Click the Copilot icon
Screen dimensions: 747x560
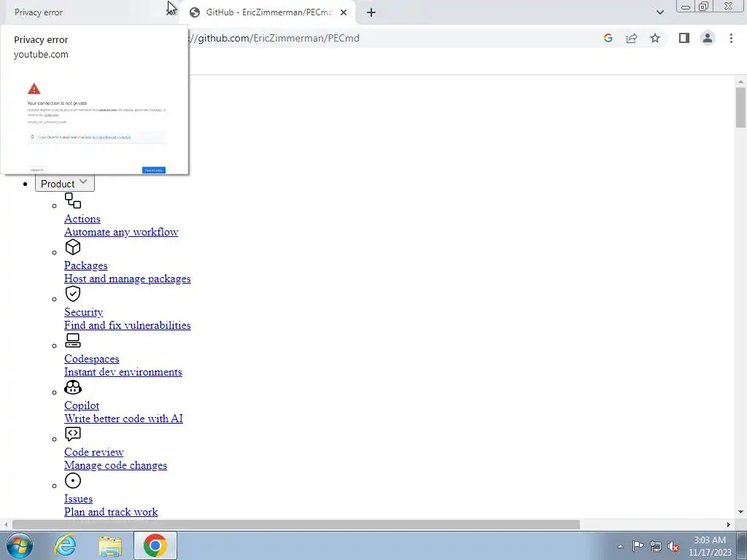click(73, 387)
